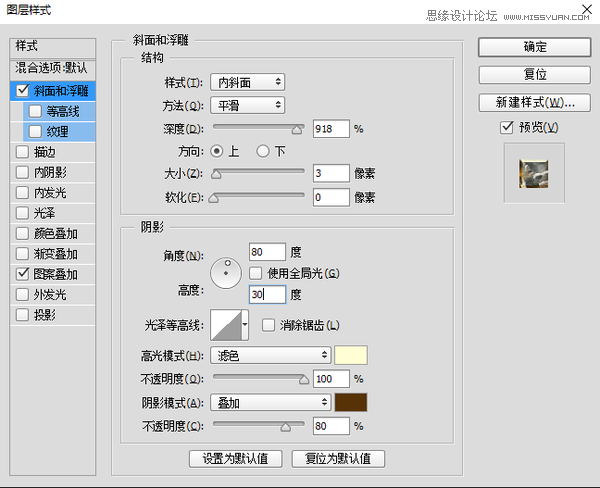Close the 图层样式 dialog
600x488 pixels.
pyautogui.click(x=587, y=9)
